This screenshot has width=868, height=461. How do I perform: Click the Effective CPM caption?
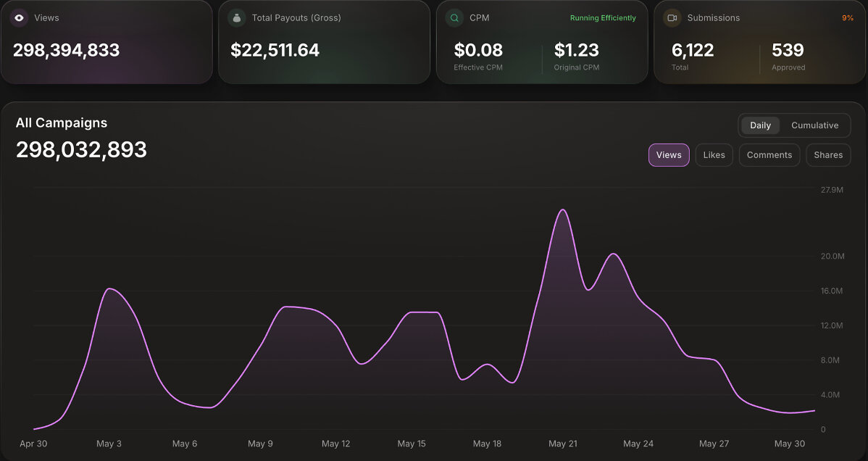[x=478, y=67]
